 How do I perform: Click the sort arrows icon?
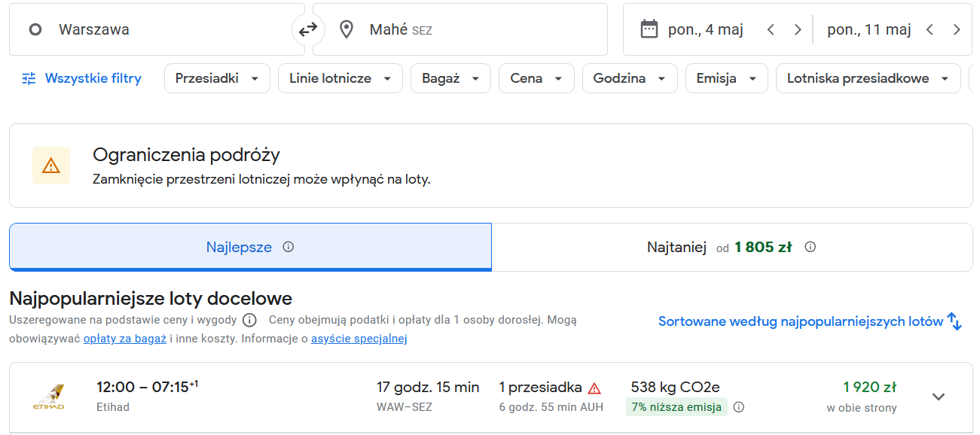tap(954, 321)
